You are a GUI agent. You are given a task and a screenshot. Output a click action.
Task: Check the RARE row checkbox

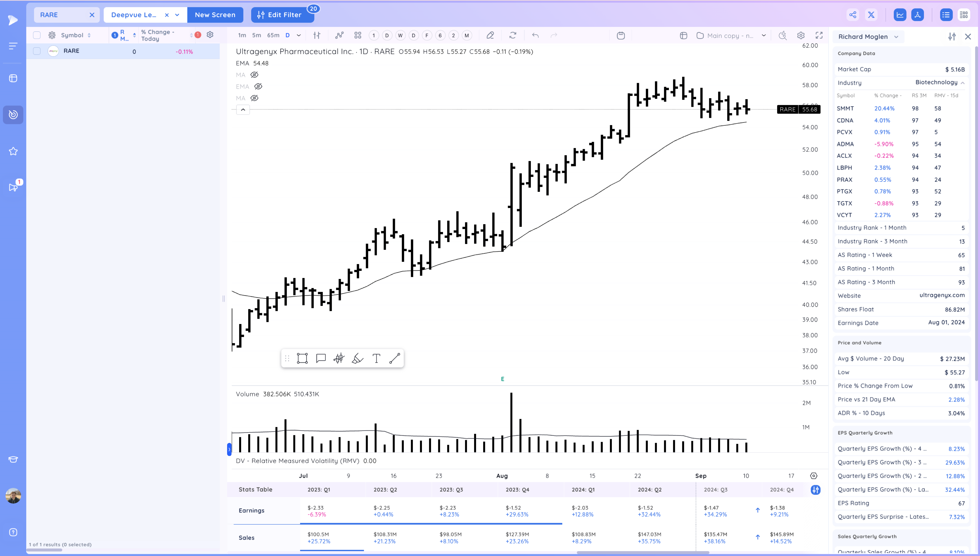[x=37, y=51]
